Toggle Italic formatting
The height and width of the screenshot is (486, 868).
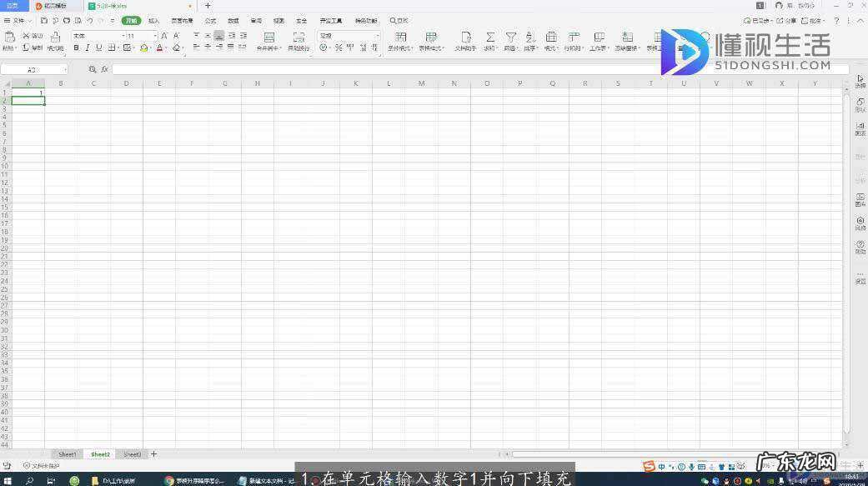pos(88,48)
